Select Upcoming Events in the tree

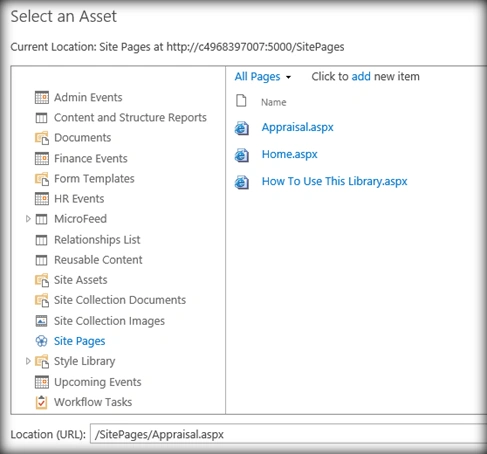point(98,382)
